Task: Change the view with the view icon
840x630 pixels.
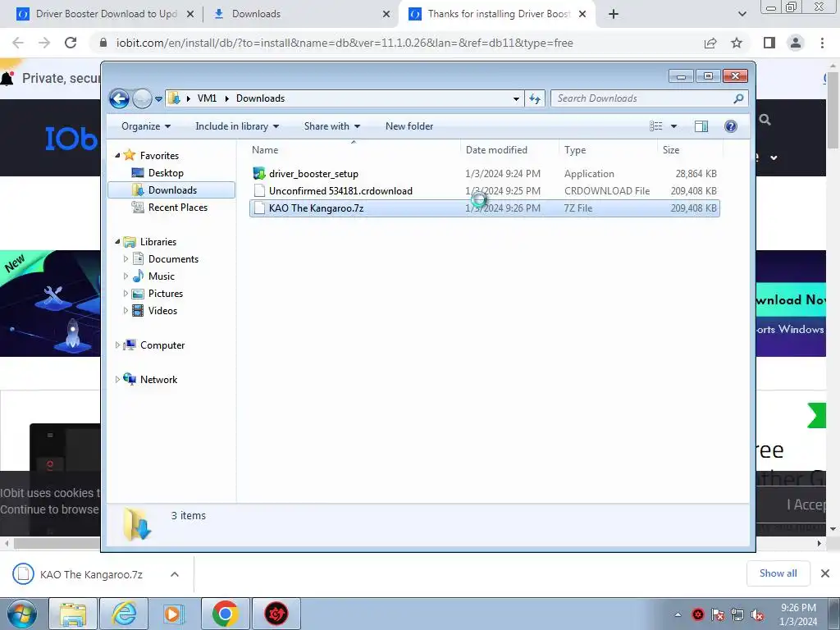Action: pos(656,126)
